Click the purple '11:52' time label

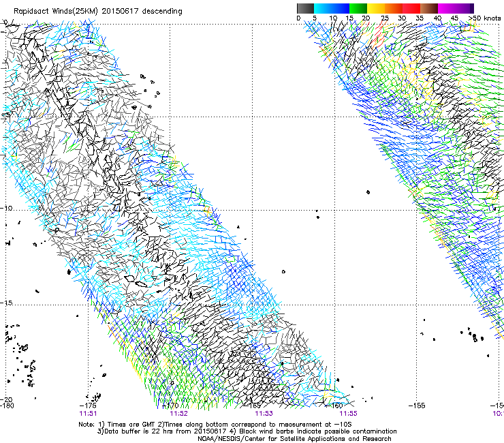pyautogui.click(x=178, y=414)
